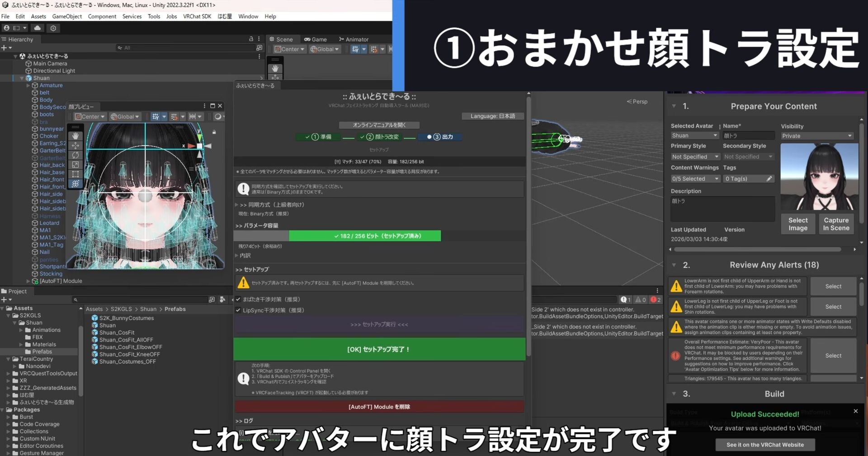Click the edit tags pencil icon
Image resolution: width=868 pixels, height=456 pixels.
pyautogui.click(x=769, y=179)
